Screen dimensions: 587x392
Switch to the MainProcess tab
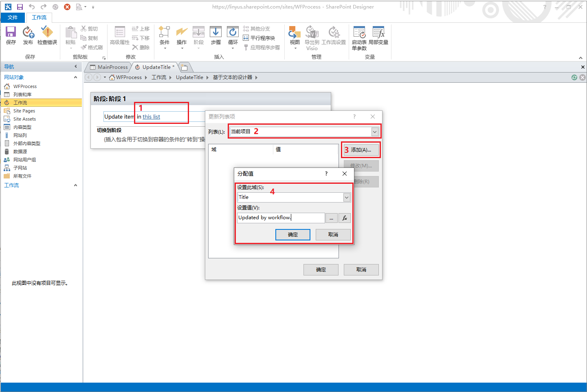point(109,67)
